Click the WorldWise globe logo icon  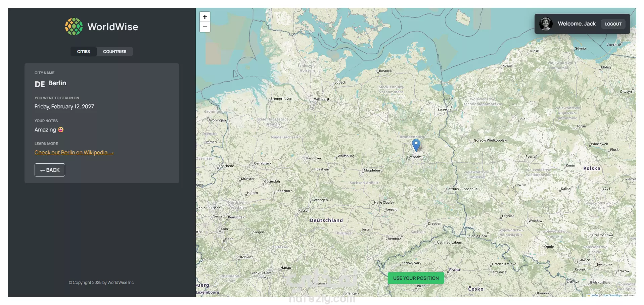coord(74,27)
